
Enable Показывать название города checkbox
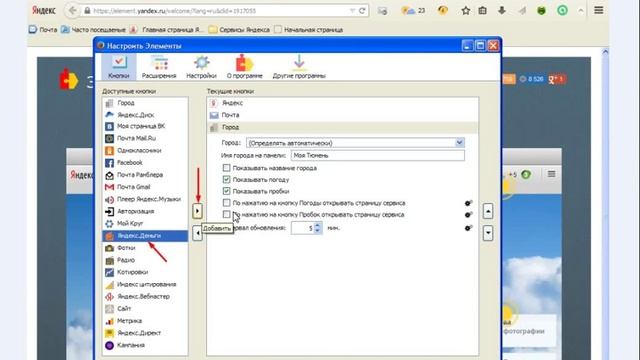tap(227, 168)
